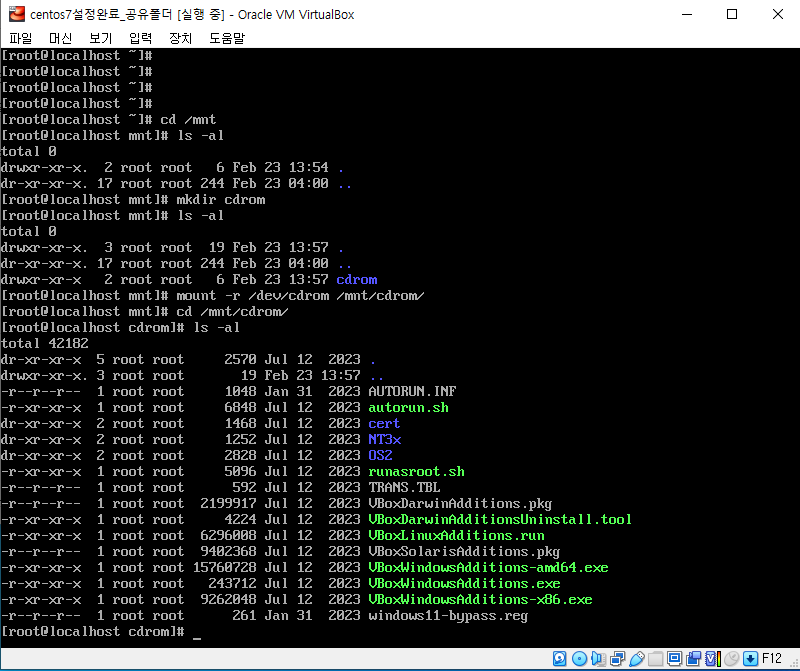This screenshot has height=671, width=800.
Task: Click the NT3x directory name
Action: point(385,439)
